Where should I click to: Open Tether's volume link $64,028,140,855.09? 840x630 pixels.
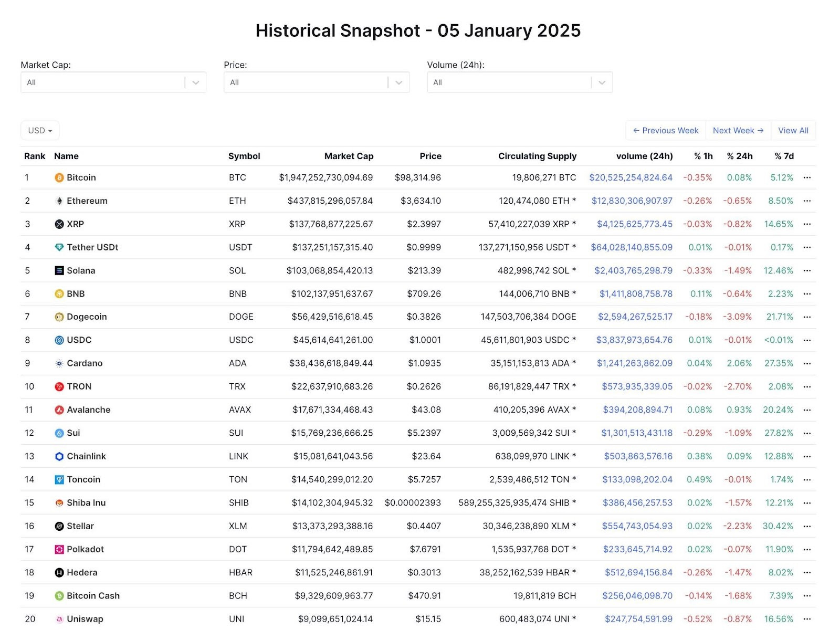(632, 247)
